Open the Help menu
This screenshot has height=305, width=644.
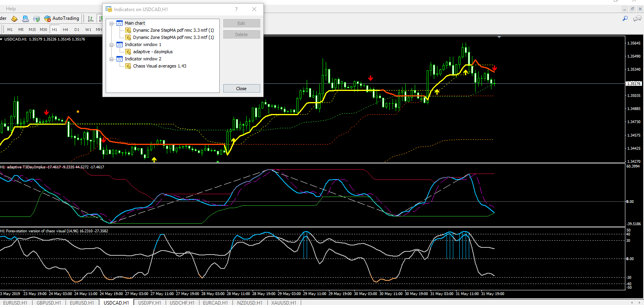click(11, 9)
